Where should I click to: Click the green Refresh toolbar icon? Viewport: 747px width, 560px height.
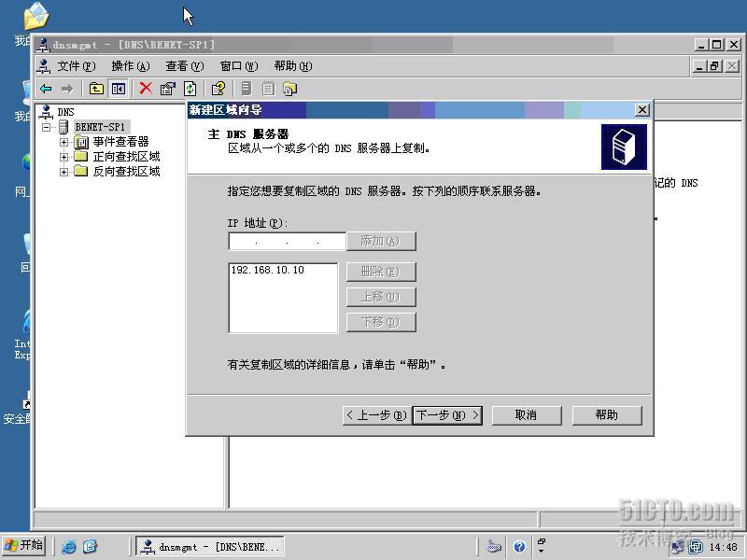190,89
